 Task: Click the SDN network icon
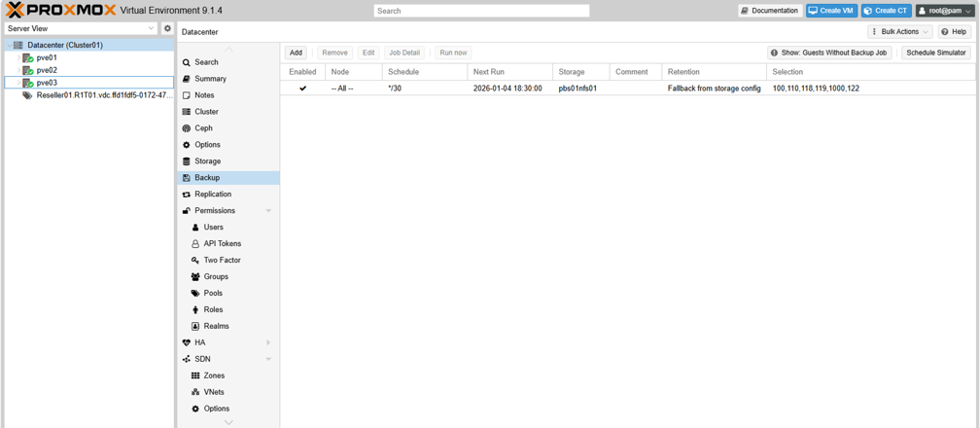pyautogui.click(x=187, y=359)
